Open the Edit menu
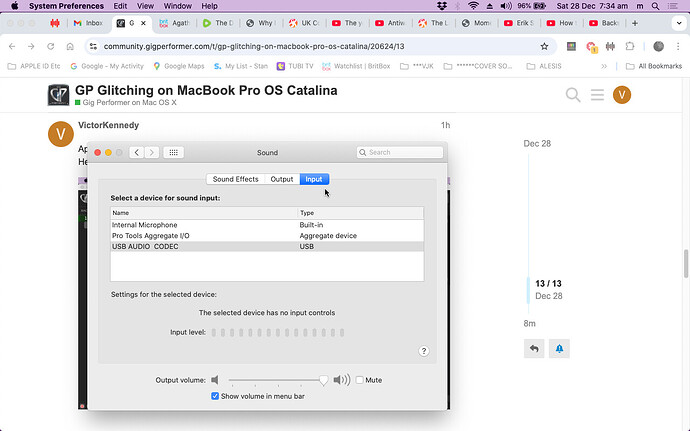690x431 pixels. point(120,6)
